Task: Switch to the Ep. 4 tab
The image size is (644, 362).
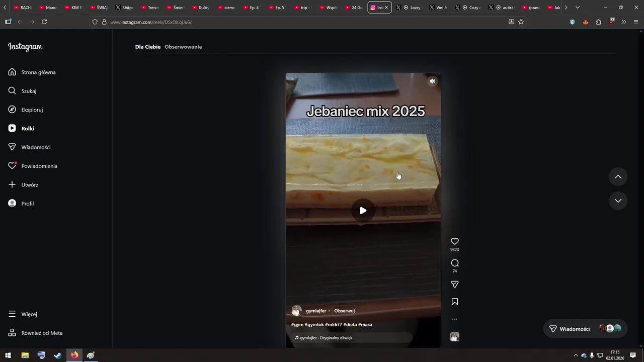Action: point(251,8)
